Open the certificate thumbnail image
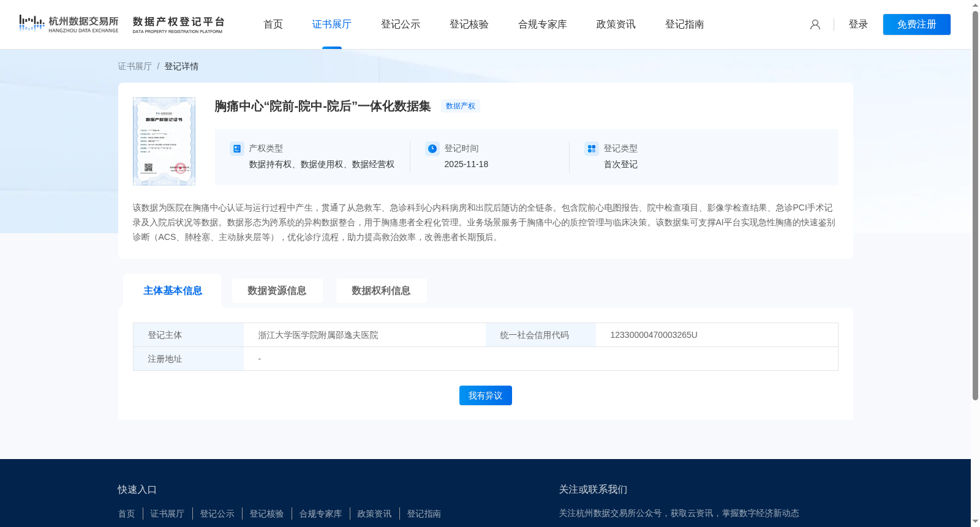Image resolution: width=980 pixels, height=527 pixels. point(164,141)
